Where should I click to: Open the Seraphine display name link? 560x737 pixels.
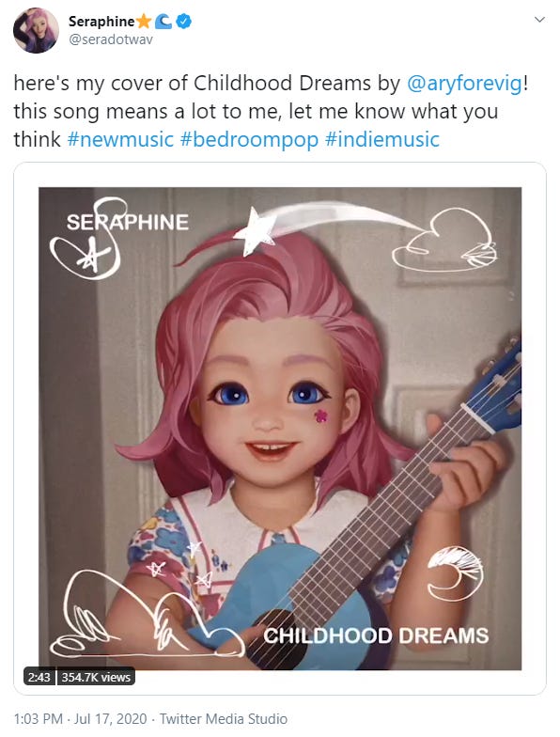[x=101, y=21]
